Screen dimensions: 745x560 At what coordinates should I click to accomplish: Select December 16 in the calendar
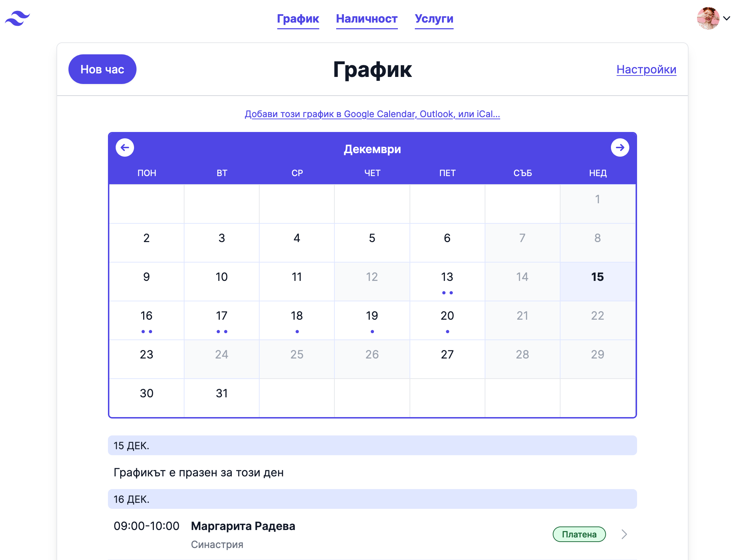[x=146, y=320]
